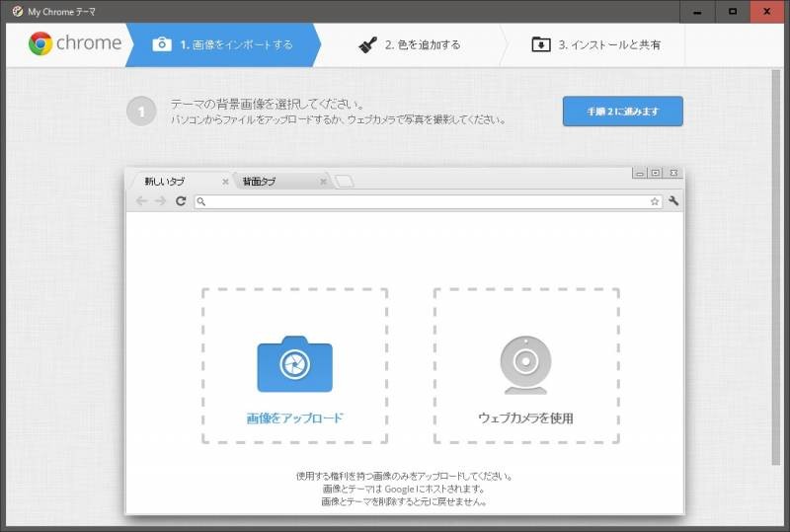Open step 1 画像をインポートする tab
The height and width of the screenshot is (532, 790).
click(x=223, y=44)
